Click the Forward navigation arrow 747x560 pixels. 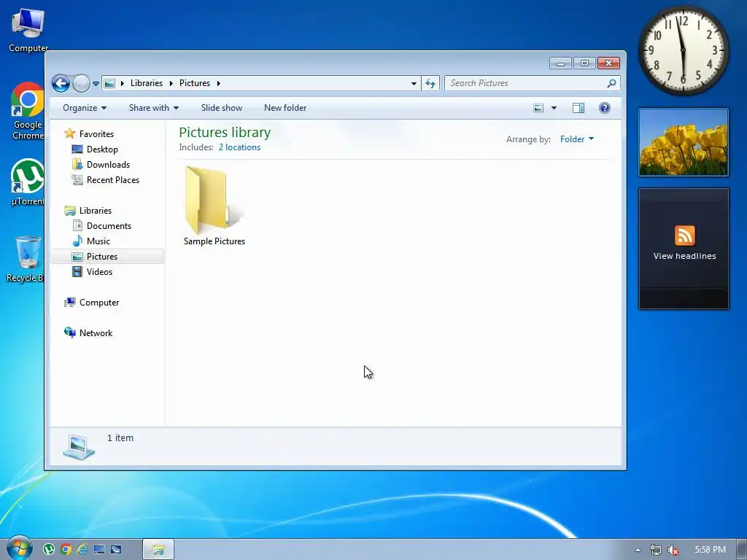point(81,83)
